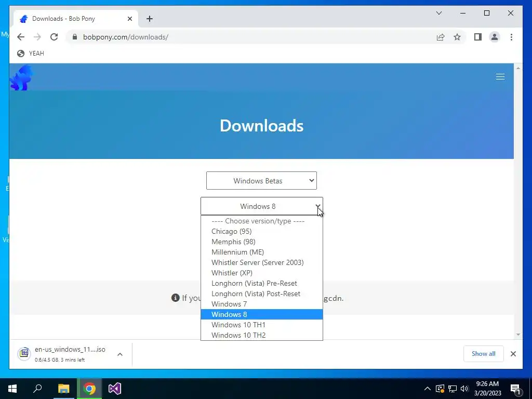This screenshot has width=532, height=399.
Task: Open the hamburger menu on site header
Action: pos(500,77)
